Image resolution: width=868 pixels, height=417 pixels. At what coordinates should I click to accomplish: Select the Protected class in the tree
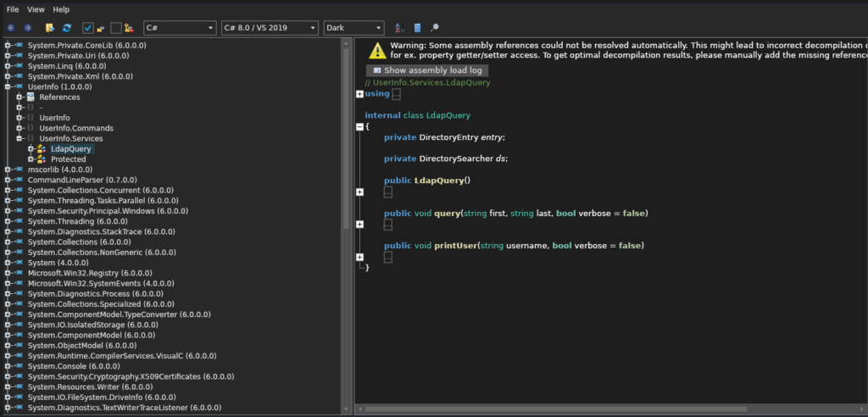tap(68, 159)
